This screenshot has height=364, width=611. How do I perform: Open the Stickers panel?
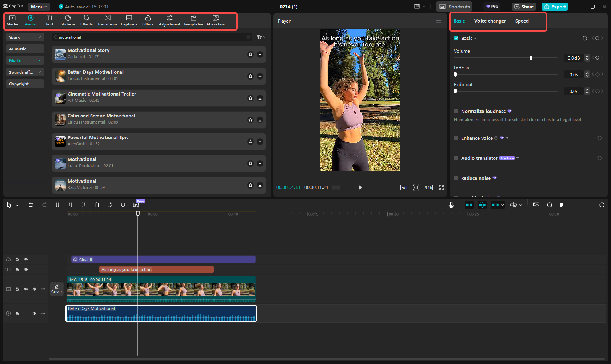(68, 20)
